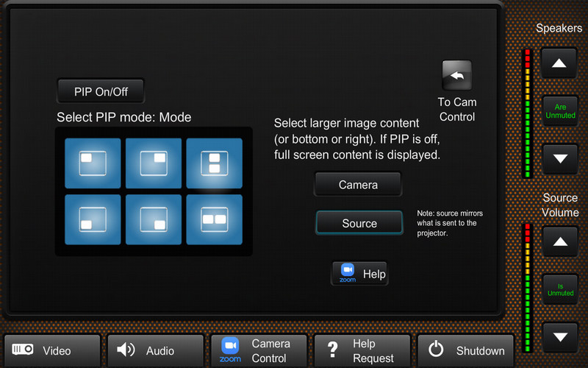Select top-right PIP layout icon

click(154, 163)
